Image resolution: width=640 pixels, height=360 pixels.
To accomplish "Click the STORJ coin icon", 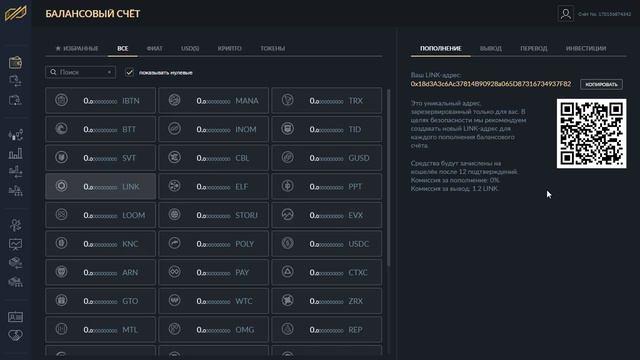I will tap(174, 214).
